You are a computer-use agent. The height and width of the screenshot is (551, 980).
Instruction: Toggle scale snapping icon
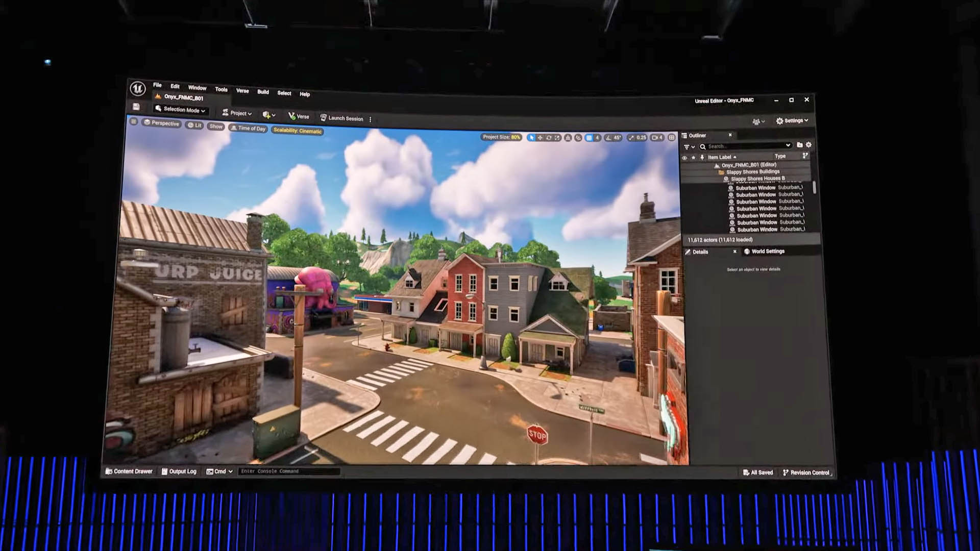tap(631, 137)
